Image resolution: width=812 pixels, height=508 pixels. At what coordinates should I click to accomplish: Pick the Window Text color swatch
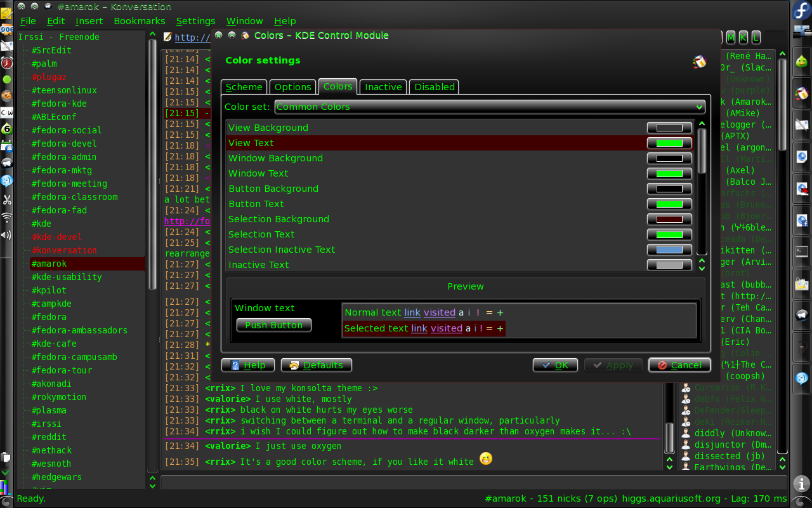pos(669,173)
